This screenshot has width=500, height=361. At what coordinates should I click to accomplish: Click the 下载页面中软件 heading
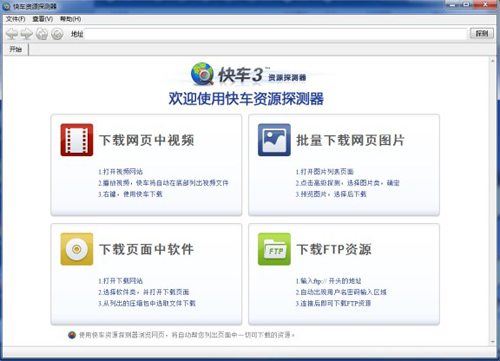click(147, 249)
